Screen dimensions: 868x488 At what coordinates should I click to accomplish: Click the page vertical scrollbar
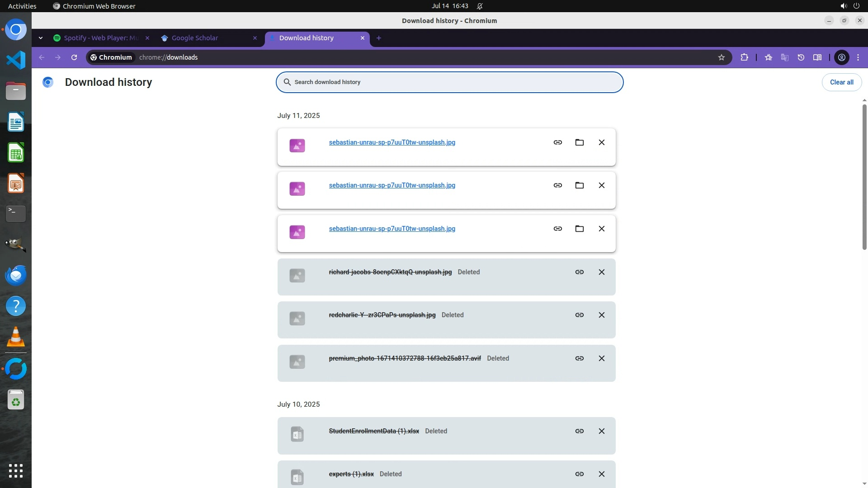pyautogui.click(x=864, y=176)
